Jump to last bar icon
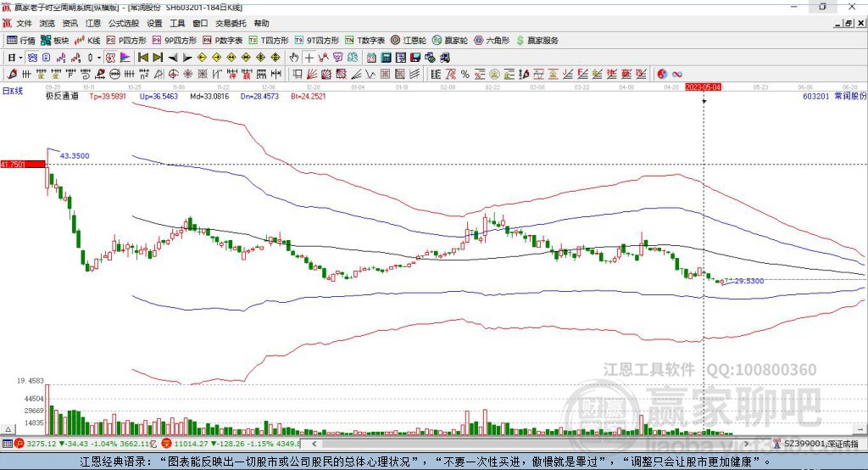This screenshot has height=470, width=868. (x=158, y=58)
